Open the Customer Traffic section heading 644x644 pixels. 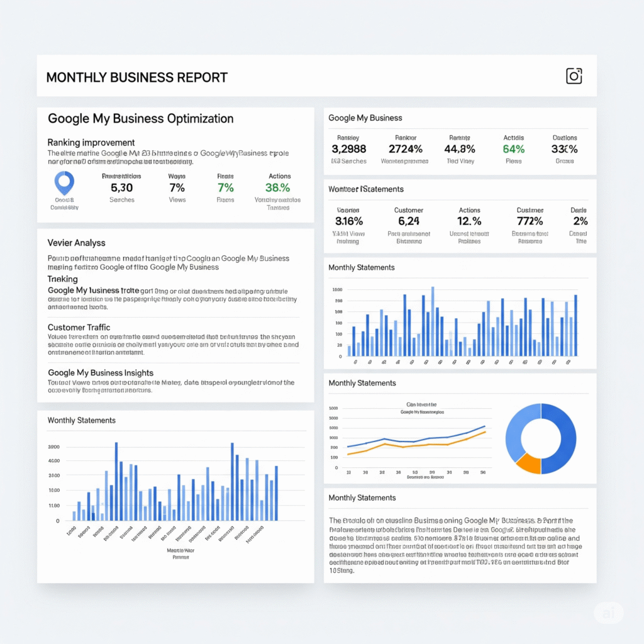pos(79,327)
